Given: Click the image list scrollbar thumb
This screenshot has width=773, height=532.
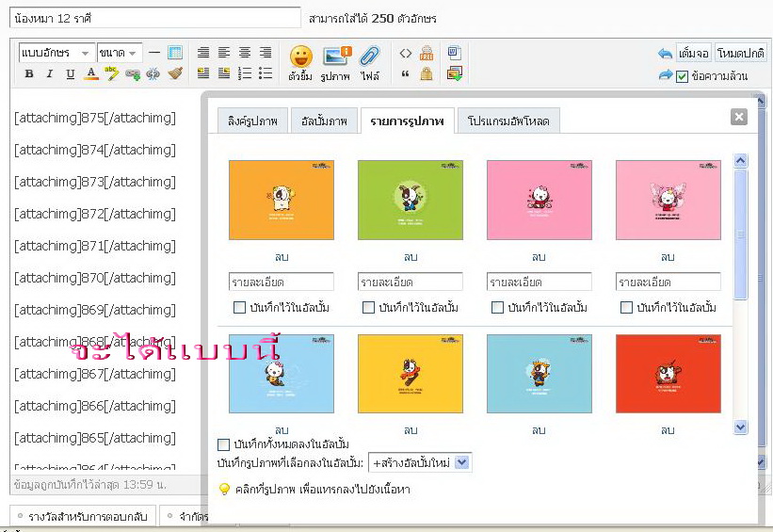Looking at the screenshot, I should point(740,234).
